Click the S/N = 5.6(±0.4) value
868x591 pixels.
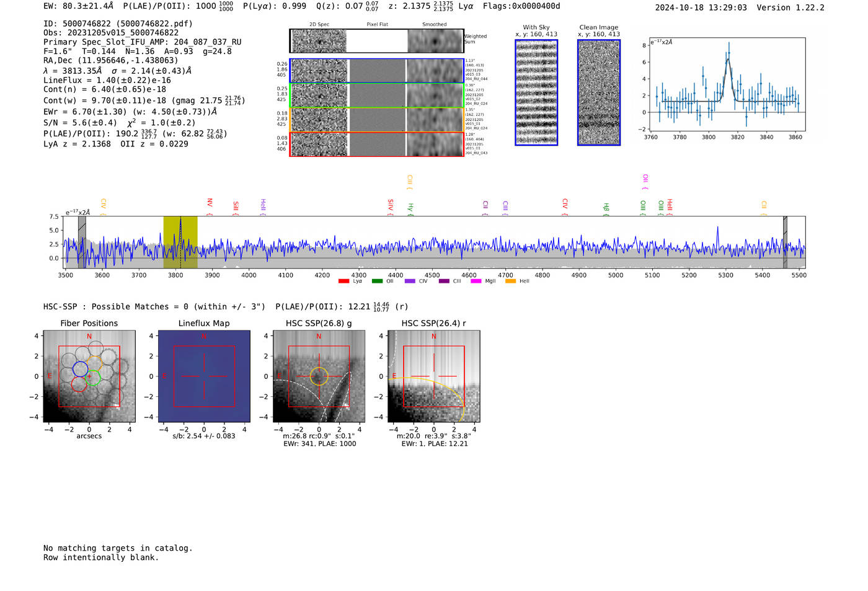[80, 123]
